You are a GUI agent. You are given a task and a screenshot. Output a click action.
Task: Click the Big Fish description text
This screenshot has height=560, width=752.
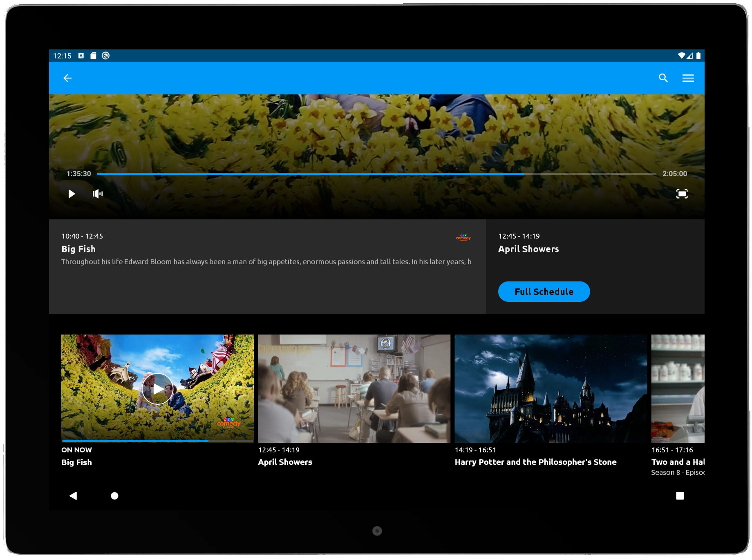tap(266, 262)
